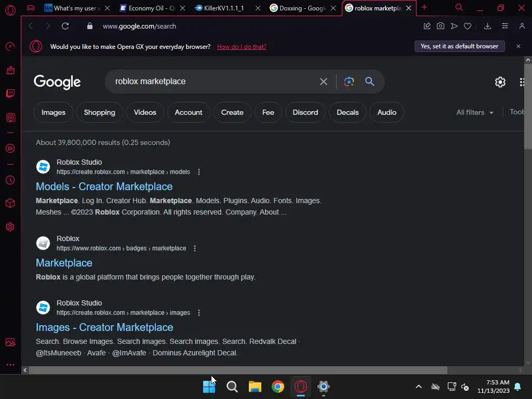Open options for Models result via three dots
Image resolution: width=532 pixels, height=399 pixels.
pos(199,172)
